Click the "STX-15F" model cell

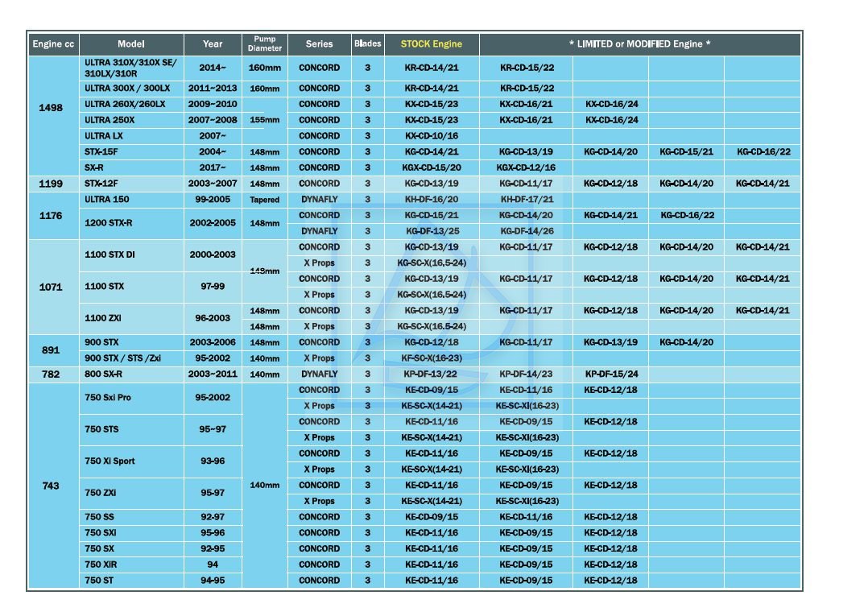[x=131, y=151]
